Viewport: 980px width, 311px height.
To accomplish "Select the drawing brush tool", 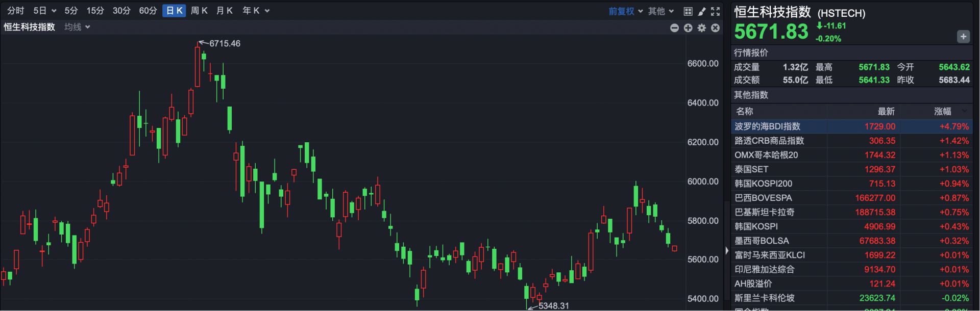I will (x=702, y=11).
